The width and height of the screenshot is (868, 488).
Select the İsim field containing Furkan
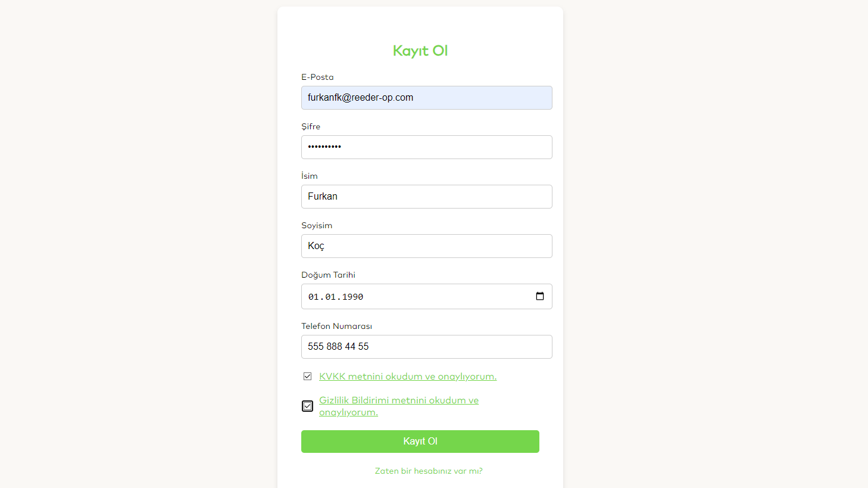[x=427, y=197]
